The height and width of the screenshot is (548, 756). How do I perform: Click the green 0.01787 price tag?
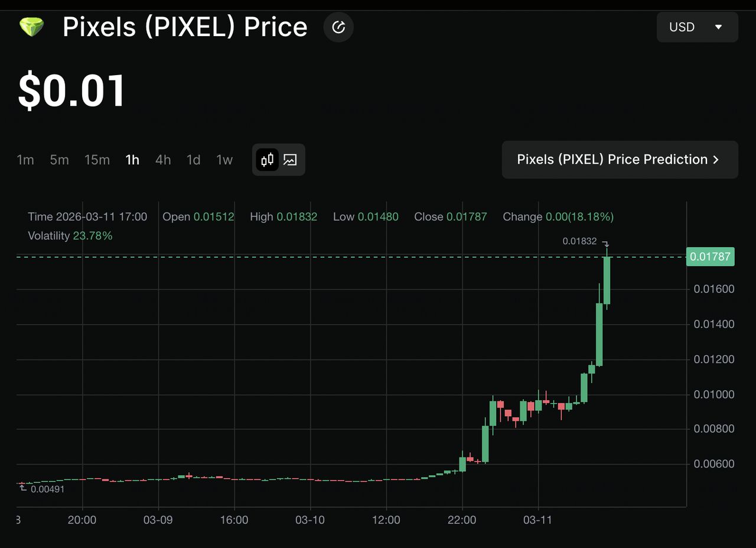click(710, 257)
